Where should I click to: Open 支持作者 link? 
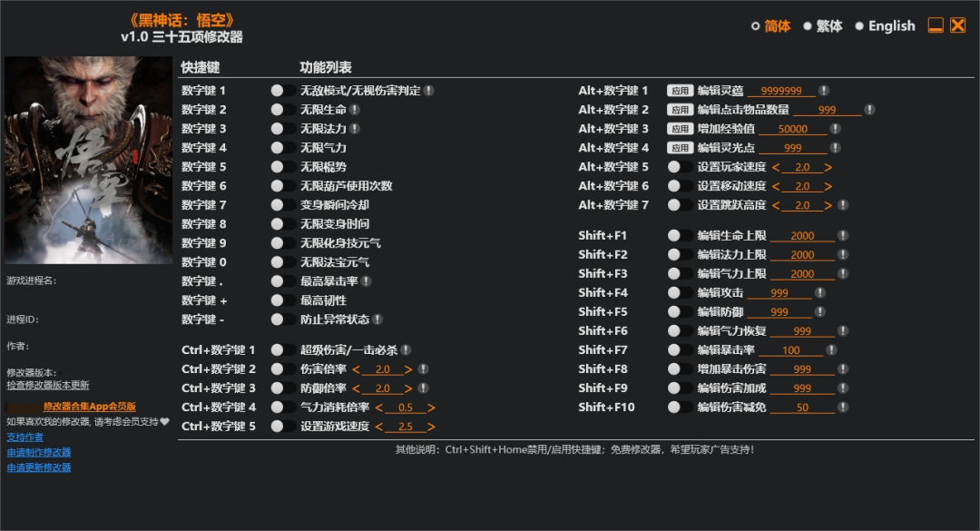click(x=25, y=438)
